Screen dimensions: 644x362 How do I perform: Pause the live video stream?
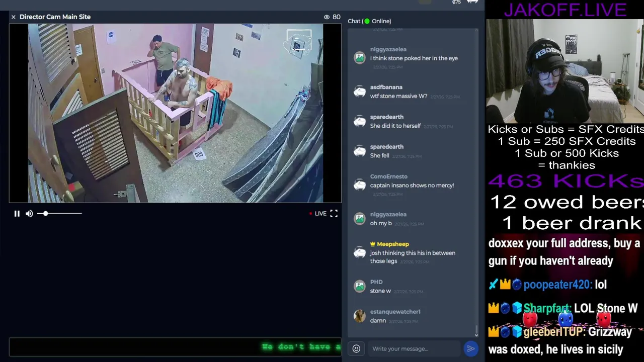17,214
